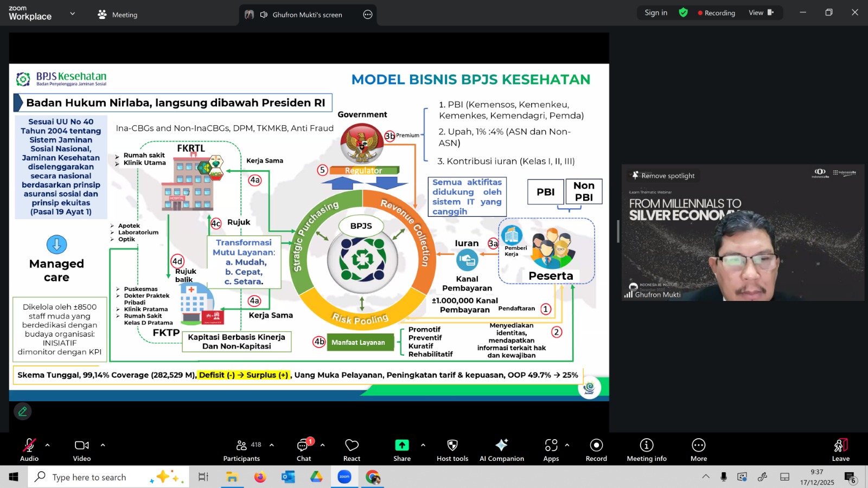
Task: Open the Chat panel
Action: [303, 450]
